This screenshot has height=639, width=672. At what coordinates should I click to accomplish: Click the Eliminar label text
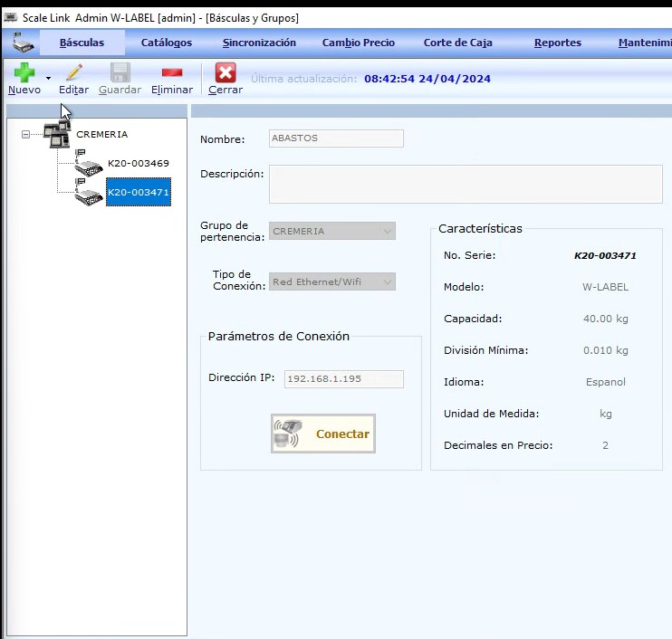tap(172, 90)
